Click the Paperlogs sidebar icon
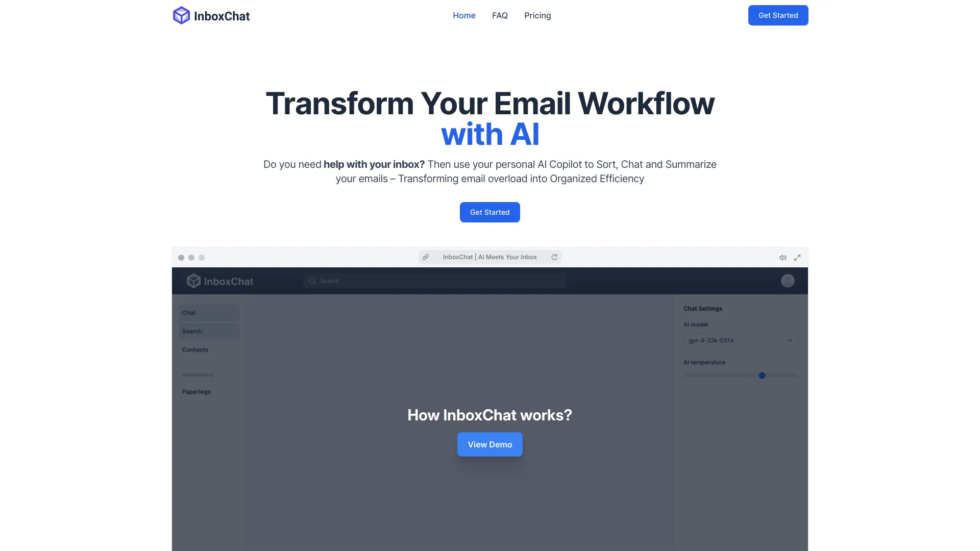The image size is (980, 551). click(196, 391)
